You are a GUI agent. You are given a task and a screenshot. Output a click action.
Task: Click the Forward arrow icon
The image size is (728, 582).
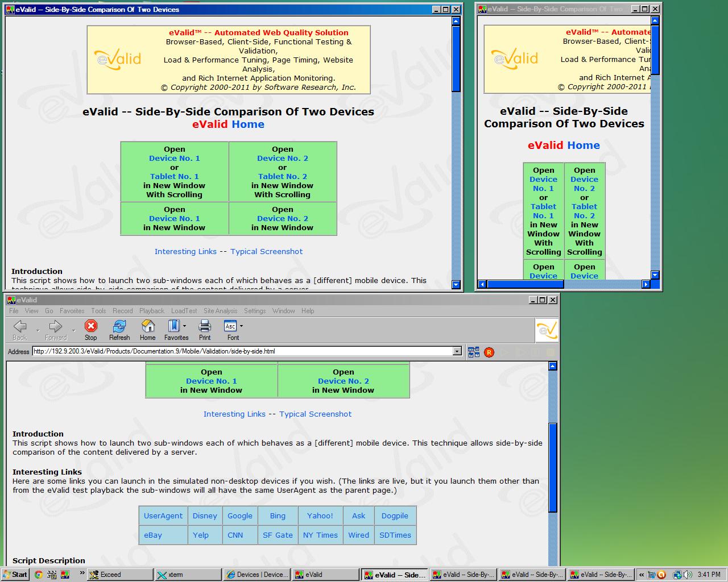[x=56, y=326]
